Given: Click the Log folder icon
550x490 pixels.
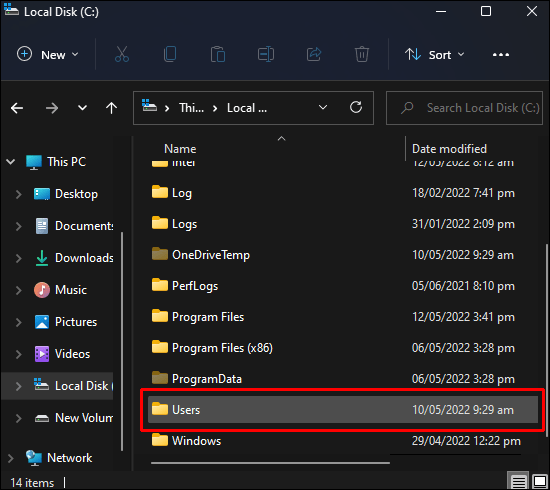Looking at the screenshot, I should coord(160,192).
